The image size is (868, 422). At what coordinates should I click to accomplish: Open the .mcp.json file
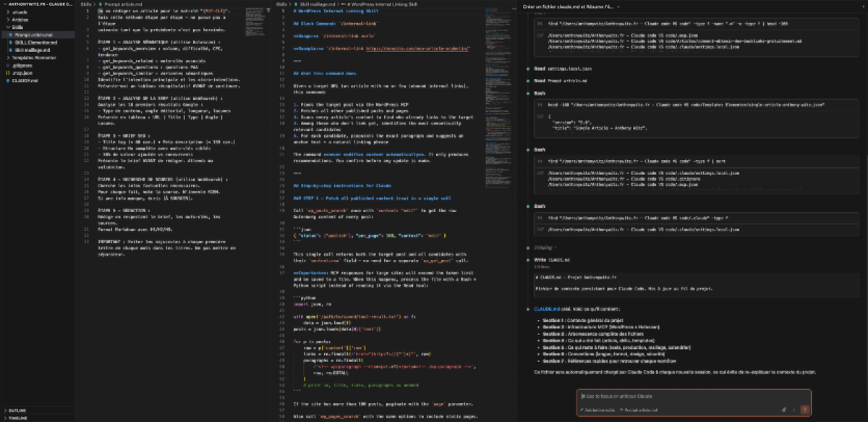point(22,73)
